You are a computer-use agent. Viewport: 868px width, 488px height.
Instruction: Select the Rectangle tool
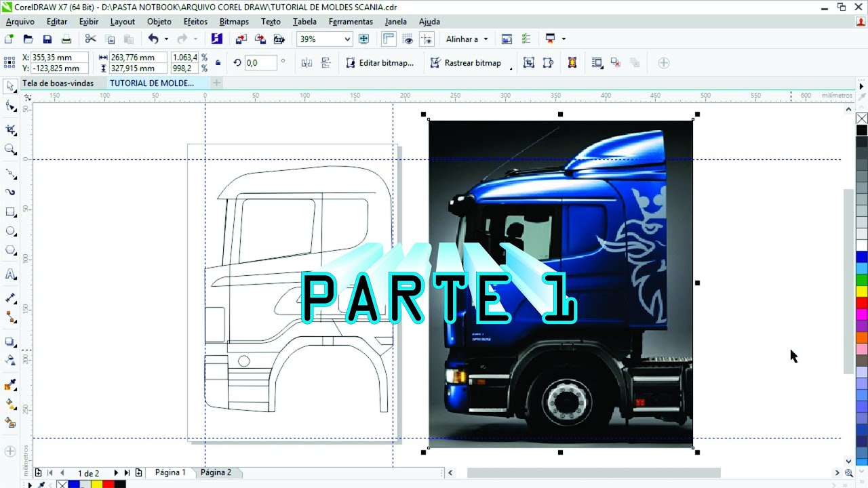10,212
